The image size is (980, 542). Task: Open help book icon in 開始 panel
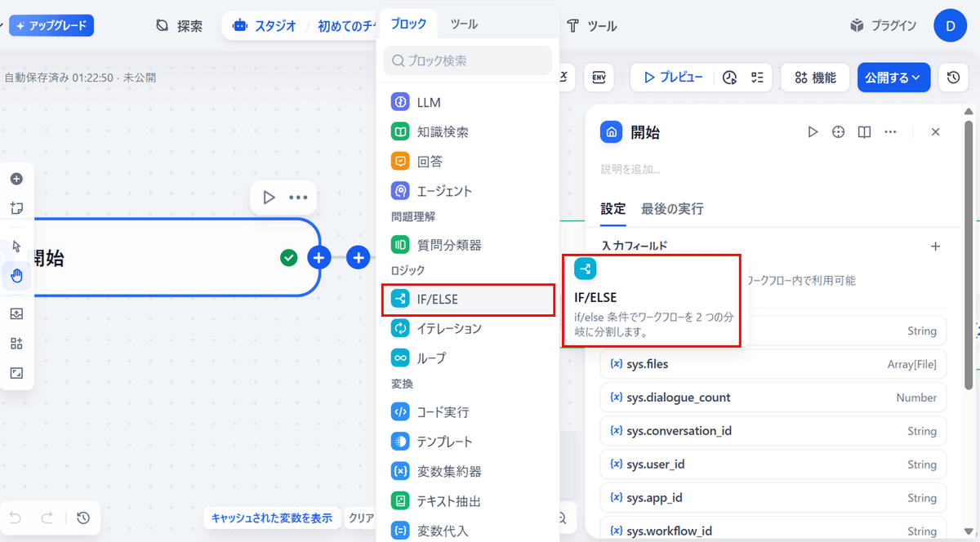(x=864, y=131)
